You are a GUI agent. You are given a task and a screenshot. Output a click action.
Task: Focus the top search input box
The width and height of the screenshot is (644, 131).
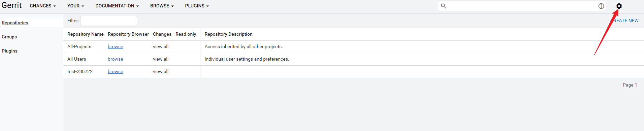(x=522, y=6)
